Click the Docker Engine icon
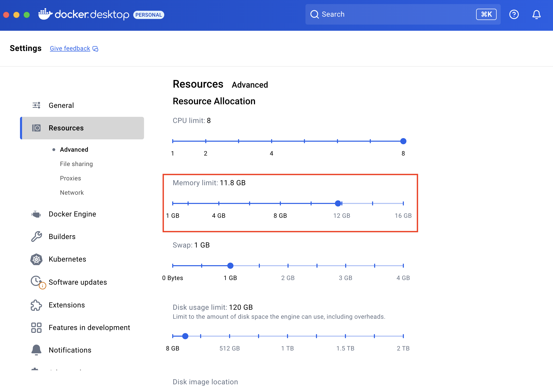The width and height of the screenshot is (553, 392). click(36, 214)
